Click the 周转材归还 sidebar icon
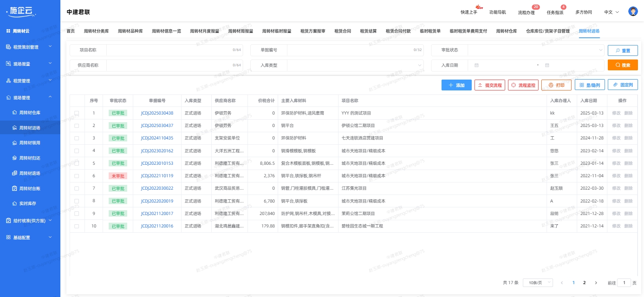The width and height of the screenshot is (644, 297). pyautogui.click(x=14, y=158)
